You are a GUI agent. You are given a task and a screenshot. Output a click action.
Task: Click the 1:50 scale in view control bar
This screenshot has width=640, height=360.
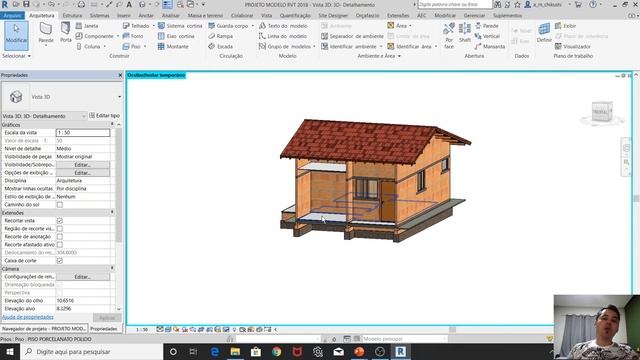tap(142, 329)
